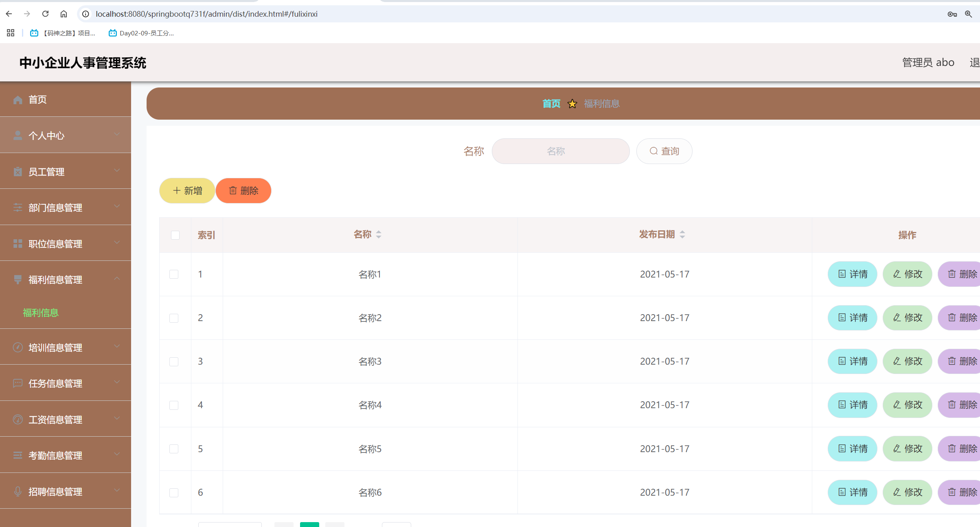This screenshot has width=980, height=527.
Task: Click the 详情 button for 名称2
Action: tap(852, 318)
